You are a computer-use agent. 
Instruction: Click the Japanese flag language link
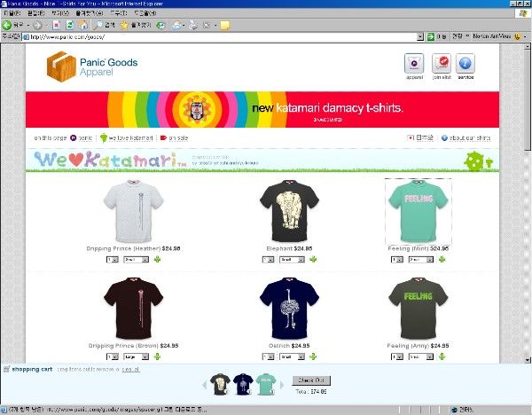[420, 137]
